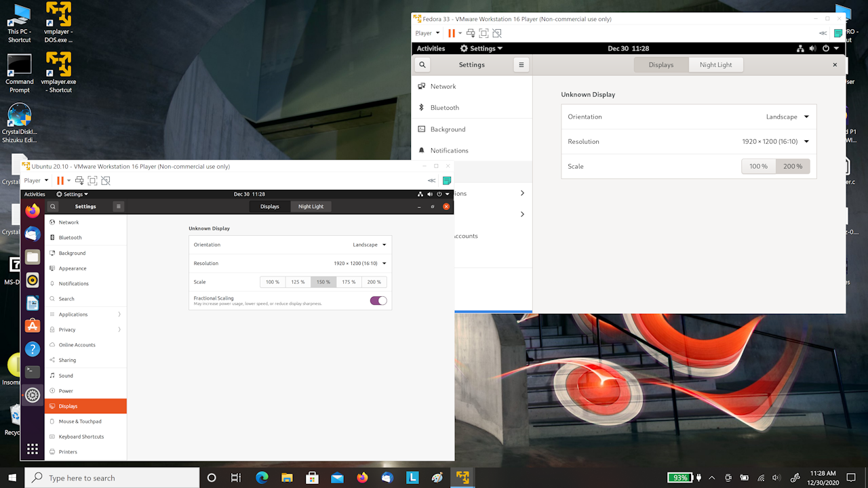Open Firefox from the Ubuntu dock
Image resolution: width=868 pixels, height=488 pixels.
33,211
